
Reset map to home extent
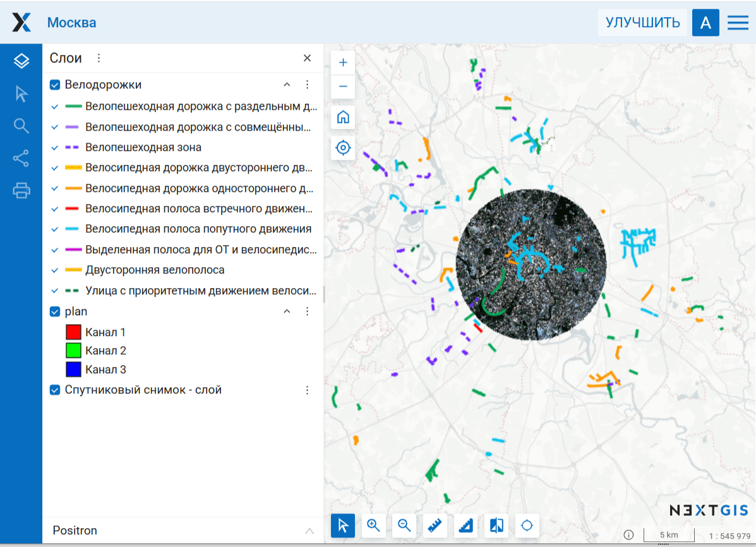[343, 117]
